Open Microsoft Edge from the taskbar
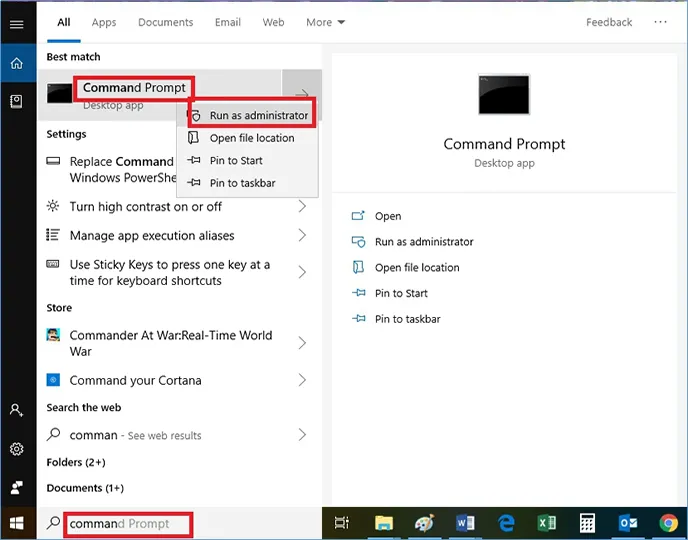Image resolution: width=688 pixels, height=540 pixels. pos(506,523)
